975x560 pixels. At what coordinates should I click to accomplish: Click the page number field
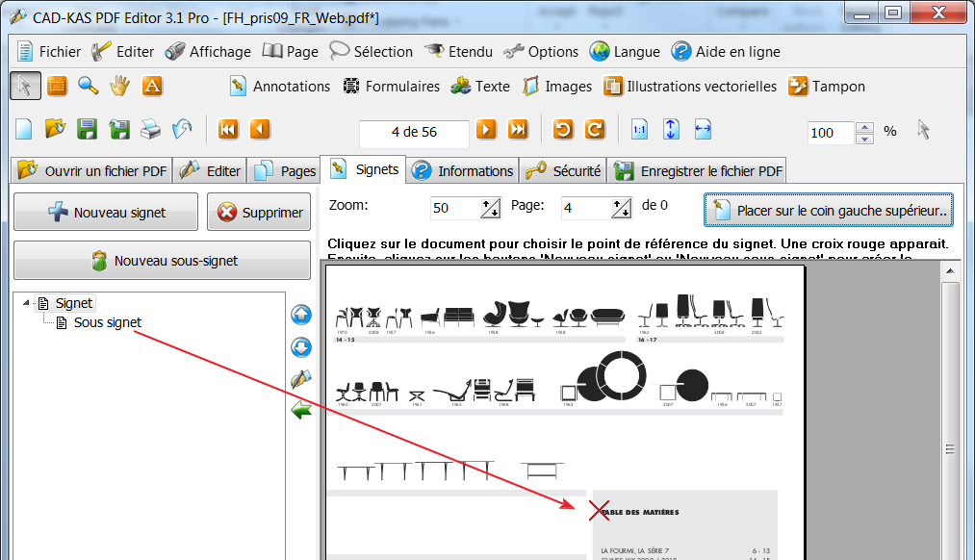coord(414,132)
